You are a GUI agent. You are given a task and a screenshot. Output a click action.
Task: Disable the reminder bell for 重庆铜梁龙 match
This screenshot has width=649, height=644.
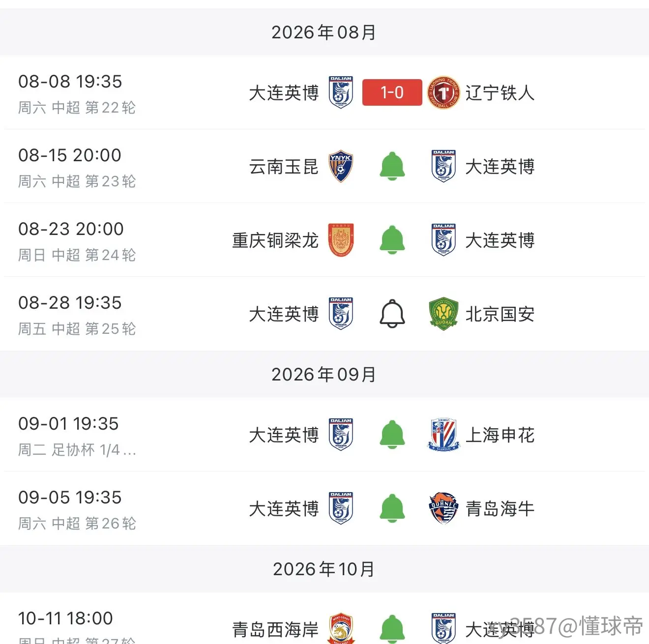coord(392,240)
